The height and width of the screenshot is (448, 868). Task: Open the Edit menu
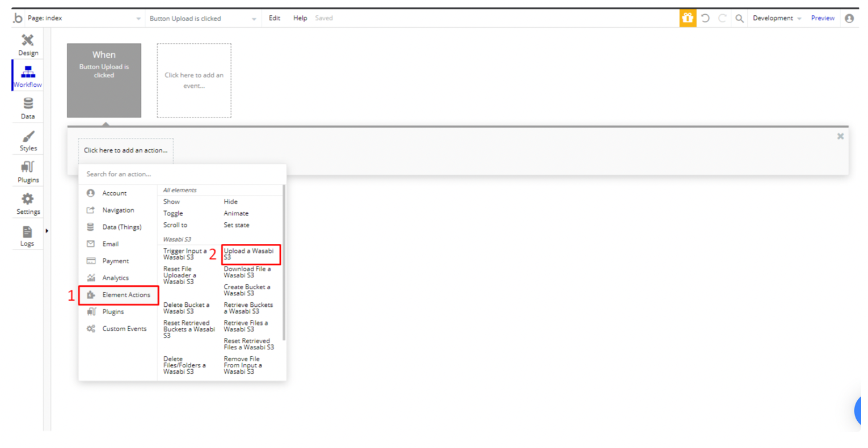pyautogui.click(x=275, y=18)
